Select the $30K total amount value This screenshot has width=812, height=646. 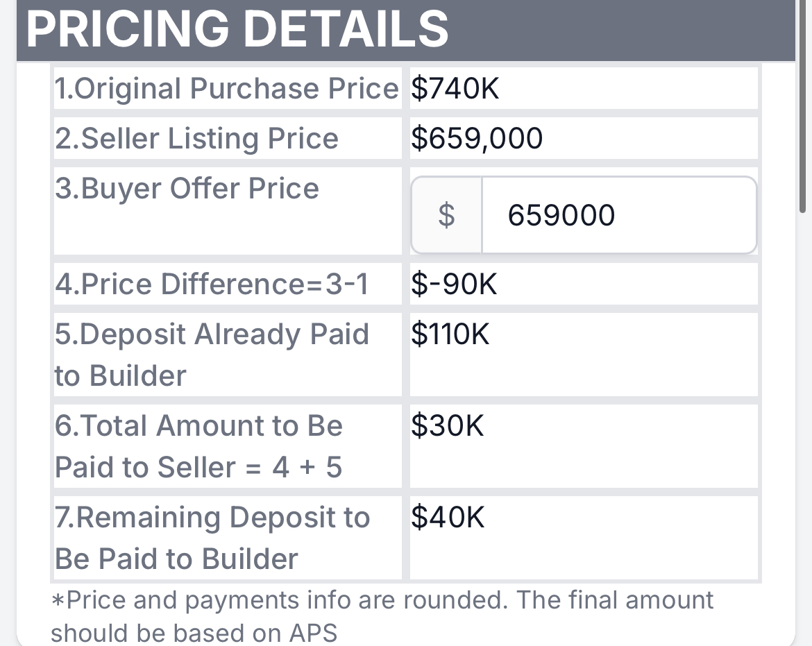pyautogui.click(x=448, y=425)
